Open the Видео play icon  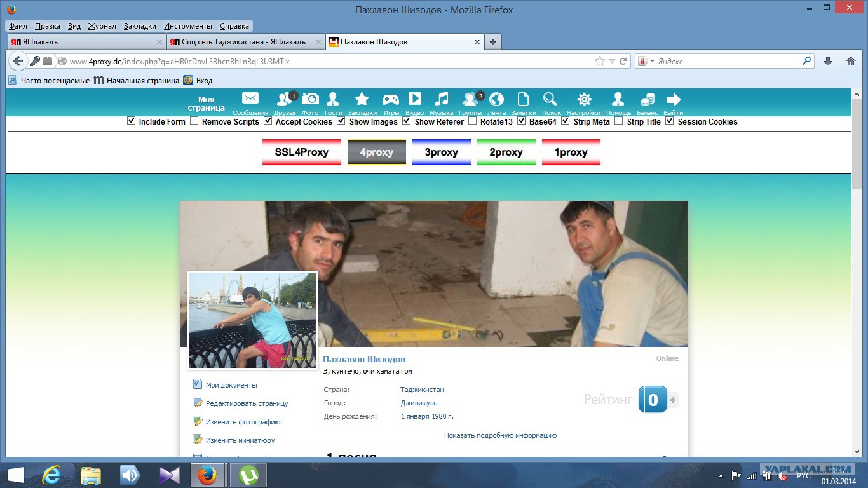[414, 99]
